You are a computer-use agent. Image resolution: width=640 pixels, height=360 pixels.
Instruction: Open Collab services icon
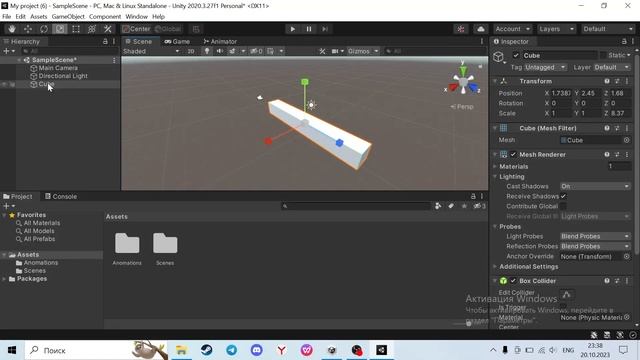click(461, 29)
